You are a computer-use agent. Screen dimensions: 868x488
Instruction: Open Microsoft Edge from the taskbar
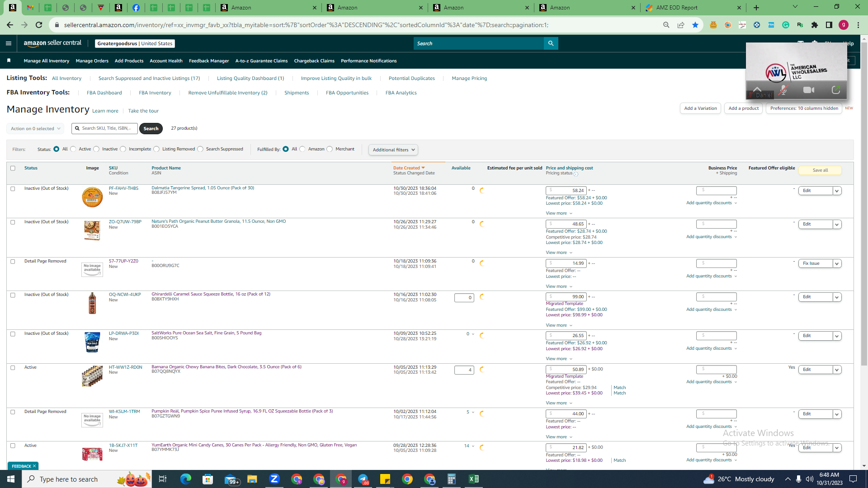pyautogui.click(x=186, y=479)
